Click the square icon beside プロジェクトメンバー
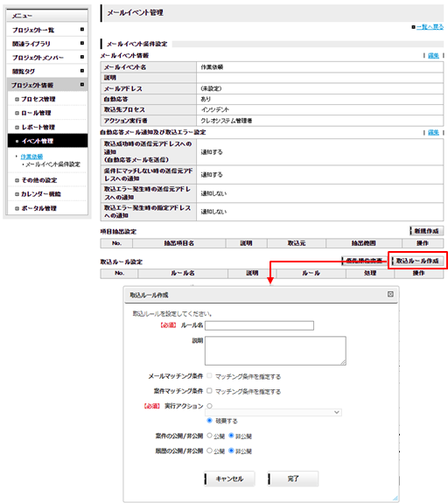The height and width of the screenshot is (503, 448). (x=82, y=57)
